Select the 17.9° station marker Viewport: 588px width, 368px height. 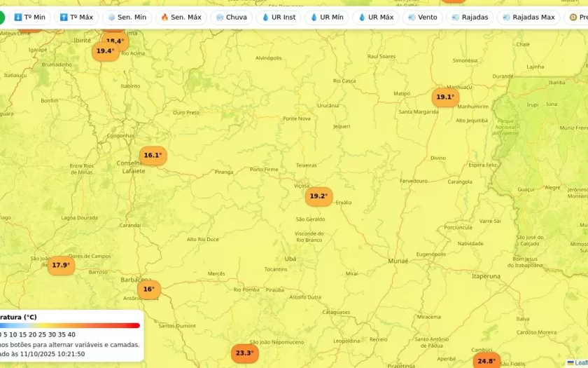(61, 265)
